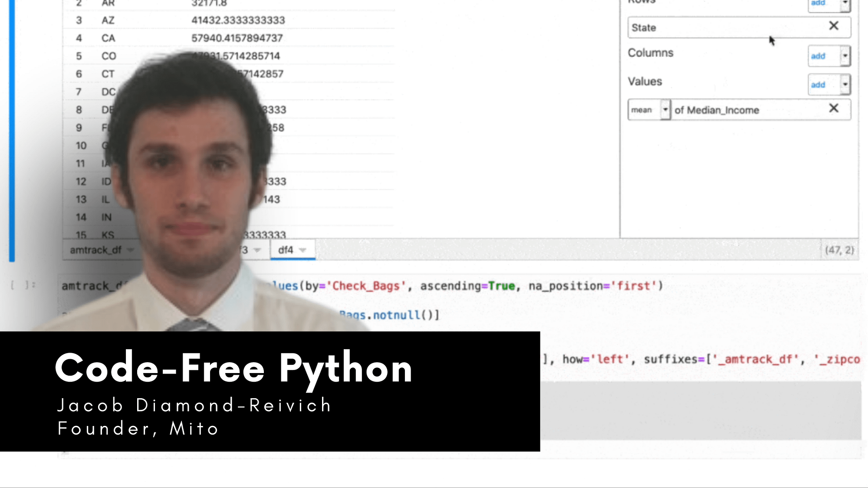Open the df3 tab dropdown arrow
The width and height of the screenshot is (868, 488).
pos(257,250)
